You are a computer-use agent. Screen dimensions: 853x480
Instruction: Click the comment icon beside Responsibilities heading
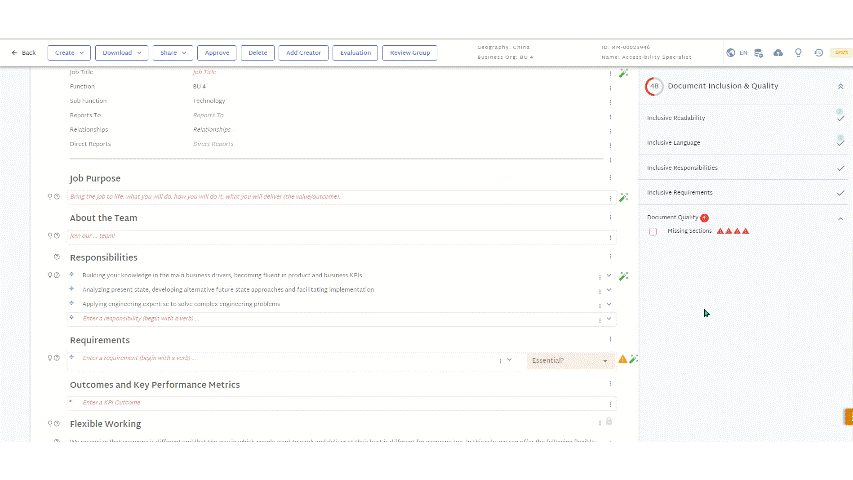coord(57,257)
